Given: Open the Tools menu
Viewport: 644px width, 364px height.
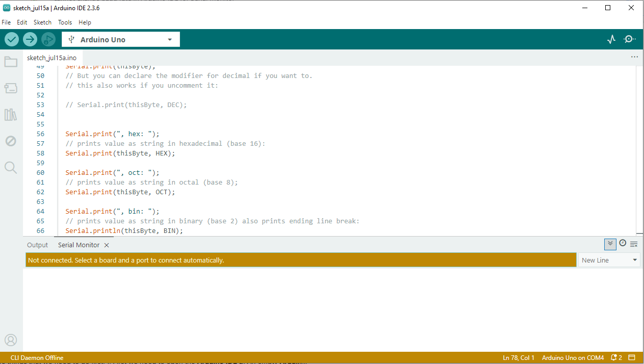Looking at the screenshot, I should [65, 22].
